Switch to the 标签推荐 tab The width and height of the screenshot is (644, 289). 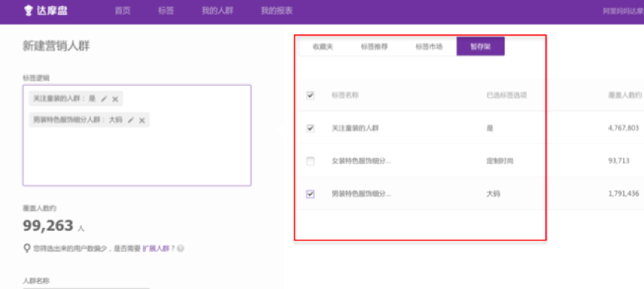pos(374,46)
